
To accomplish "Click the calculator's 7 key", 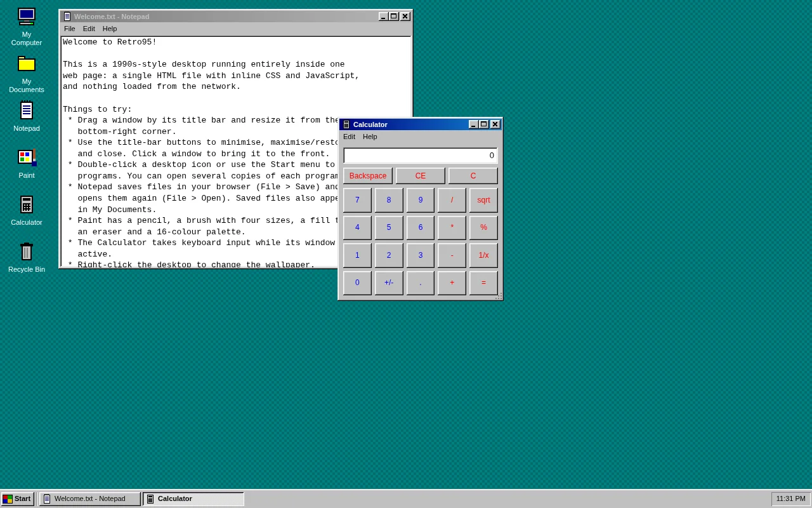I will click(357, 200).
